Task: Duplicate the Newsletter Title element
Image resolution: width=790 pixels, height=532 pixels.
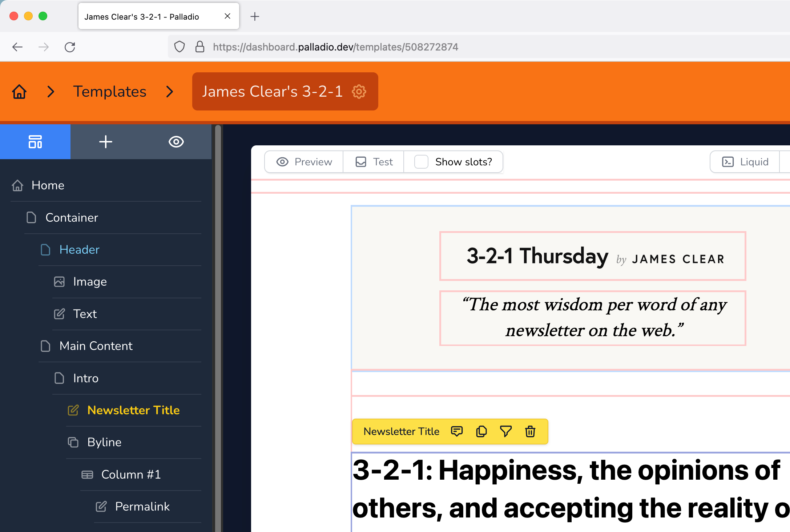Action: tap(481, 431)
